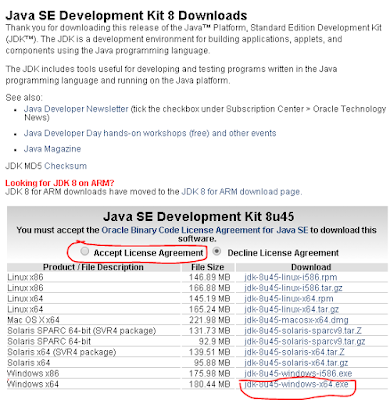
Task: Download jdk-8u45-linux-i586.tar.gz
Action: 293,288
